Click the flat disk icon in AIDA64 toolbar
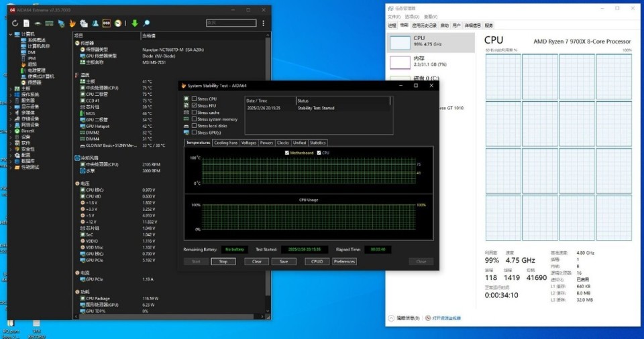 (x=38, y=23)
